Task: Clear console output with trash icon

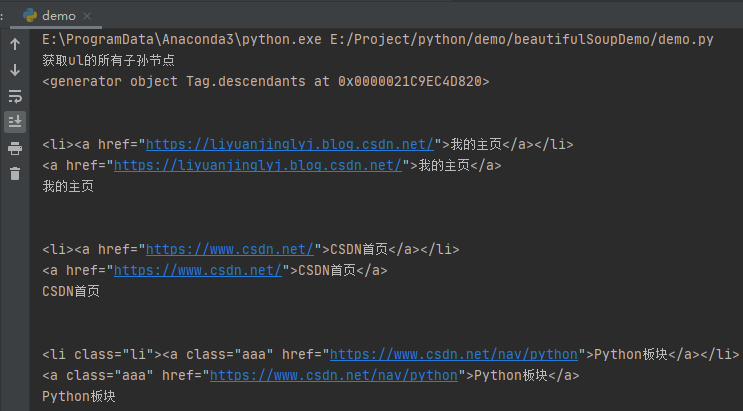Action: tap(15, 174)
